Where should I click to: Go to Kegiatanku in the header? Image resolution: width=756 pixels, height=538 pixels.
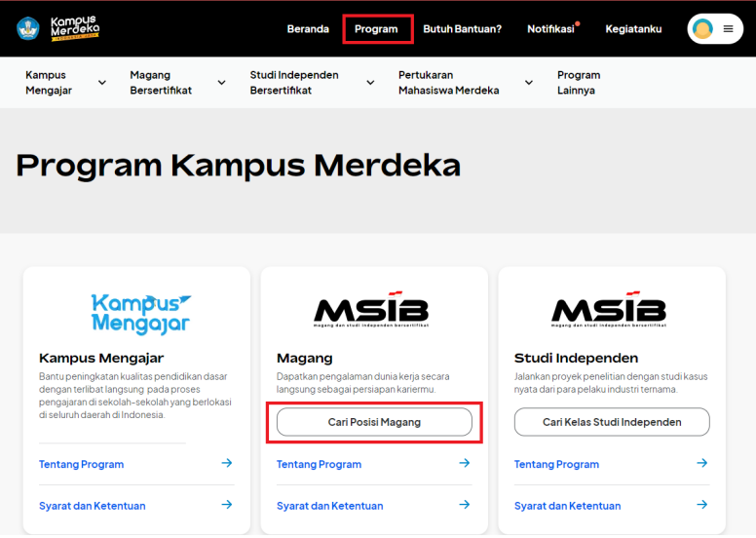click(633, 29)
